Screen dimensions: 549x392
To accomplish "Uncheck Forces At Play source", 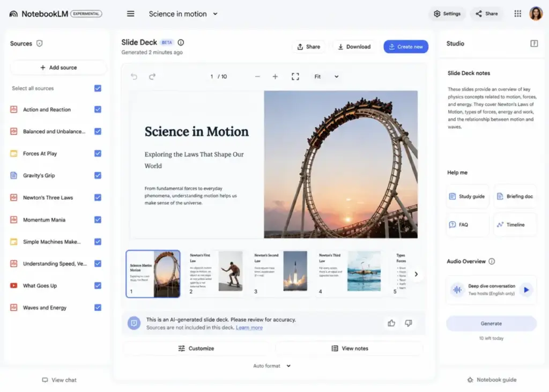I will tap(98, 153).
